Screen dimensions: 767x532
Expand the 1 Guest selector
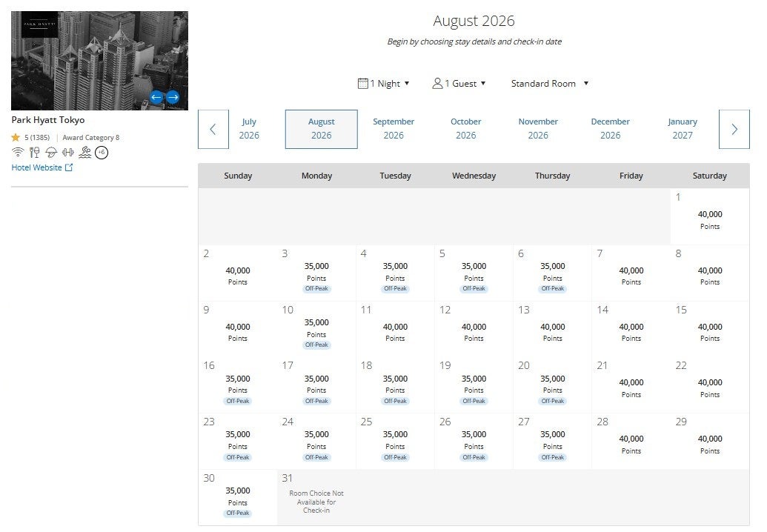point(459,84)
